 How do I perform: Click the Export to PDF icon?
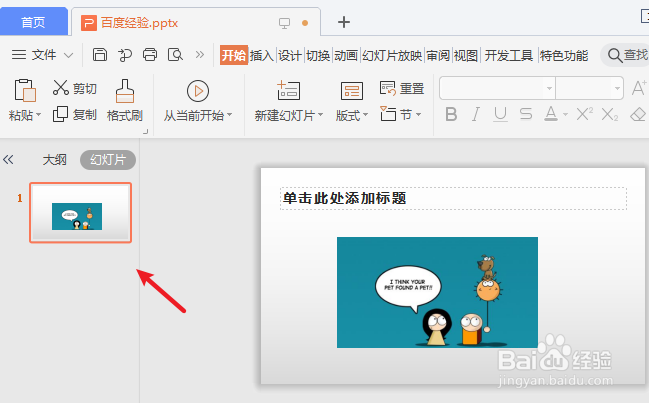125,55
